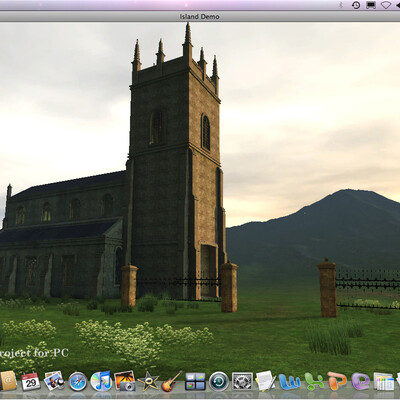This screenshot has width=400, height=400.
Task: Launch iCal calendar showing 29
Action: click(x=31, y=382)
